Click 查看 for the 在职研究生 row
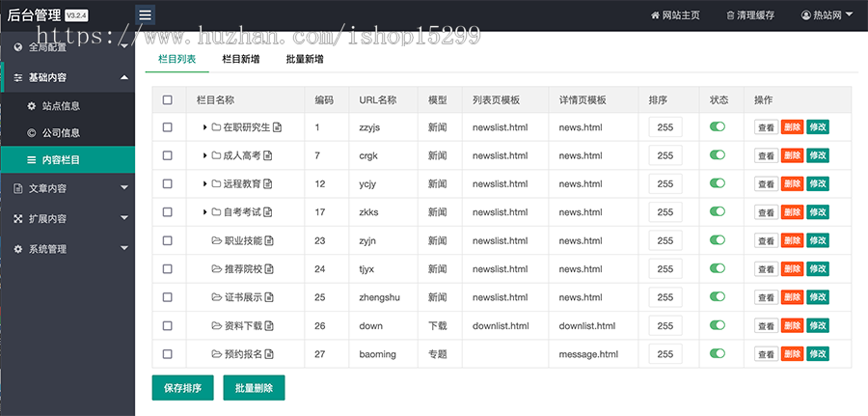The image size is (868, 416). point(766,127)
